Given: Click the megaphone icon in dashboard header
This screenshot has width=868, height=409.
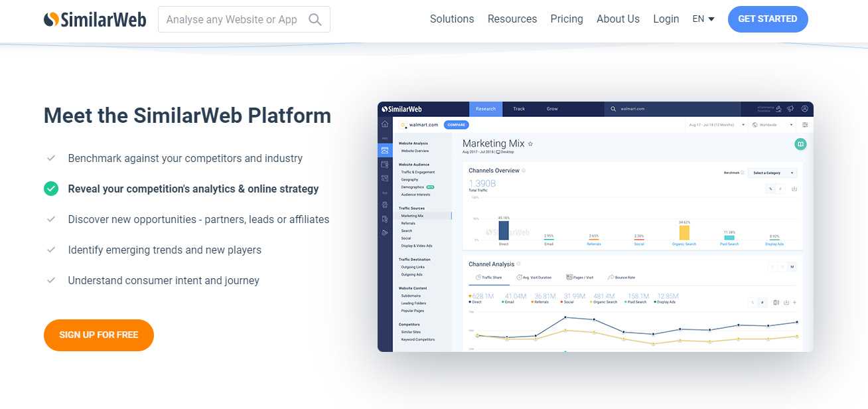Looking at the screenshot, I should [790, 109].
